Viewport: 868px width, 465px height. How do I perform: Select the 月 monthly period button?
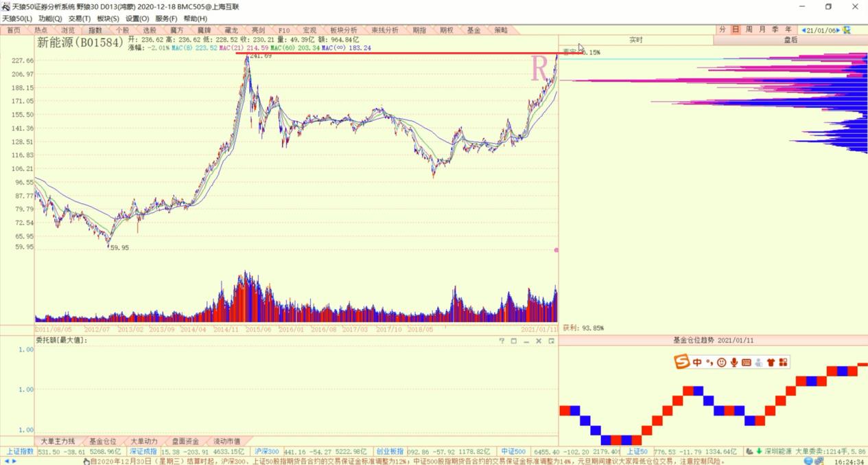point(762,30)
